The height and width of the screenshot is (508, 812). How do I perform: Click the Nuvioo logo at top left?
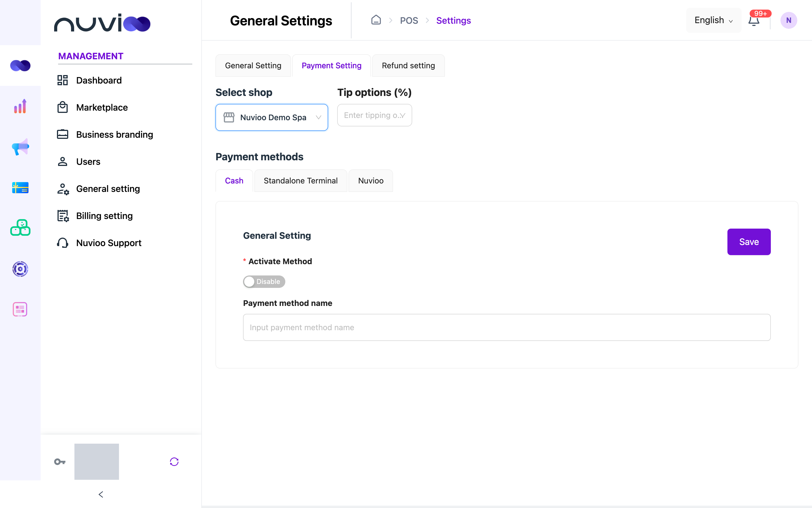click(x=102, y=23)
